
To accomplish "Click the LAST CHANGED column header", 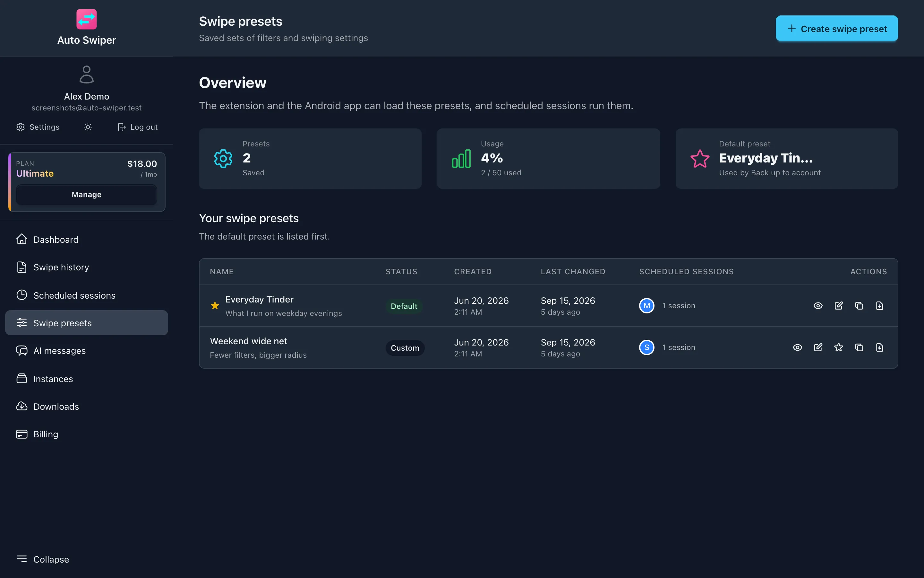I will click(x=573, y=271).
